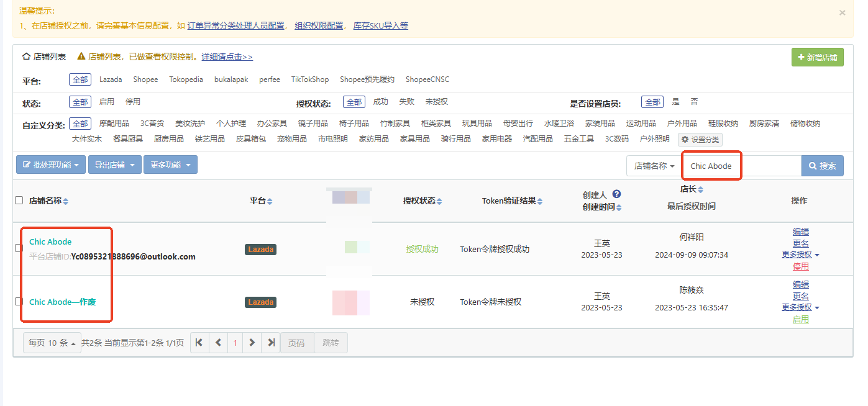Sort the table by 授权状态 column
This screenshot has width=868, height=406.
422,201
